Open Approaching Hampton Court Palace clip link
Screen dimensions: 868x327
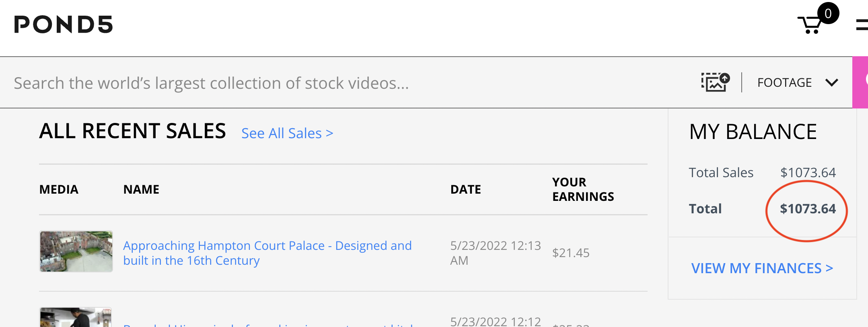[267, 253]
